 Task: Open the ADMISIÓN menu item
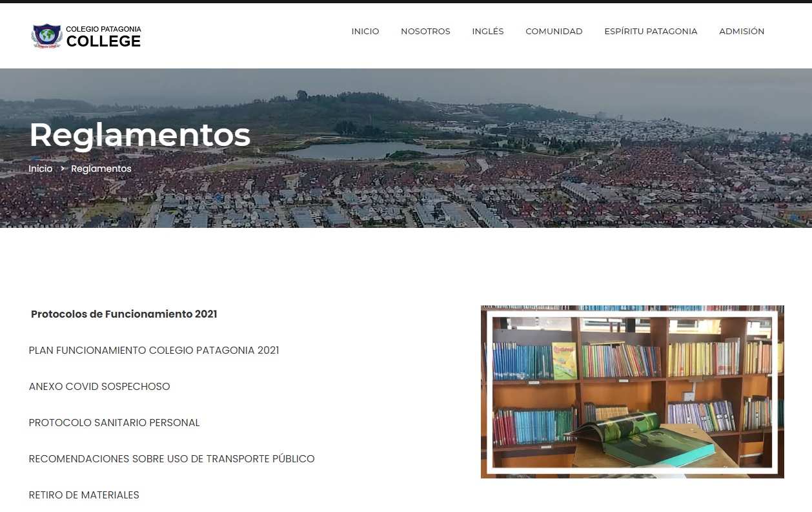(x=742, y=31)
